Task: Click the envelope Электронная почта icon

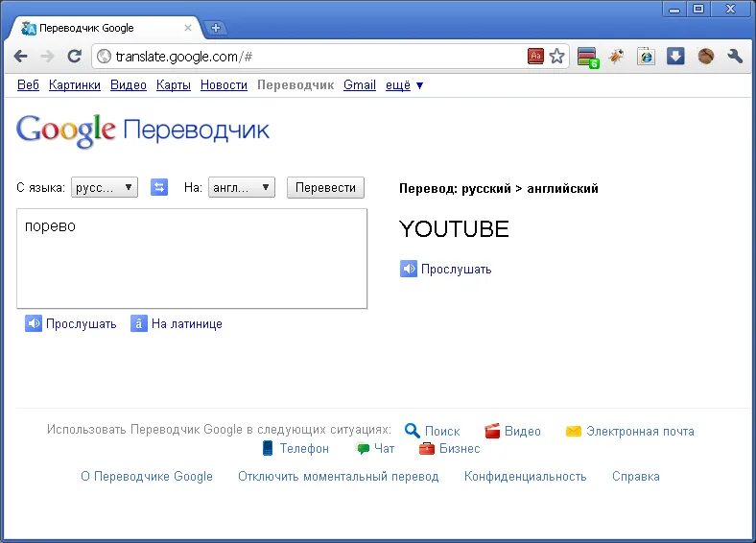Action: [x=574, y=431]
